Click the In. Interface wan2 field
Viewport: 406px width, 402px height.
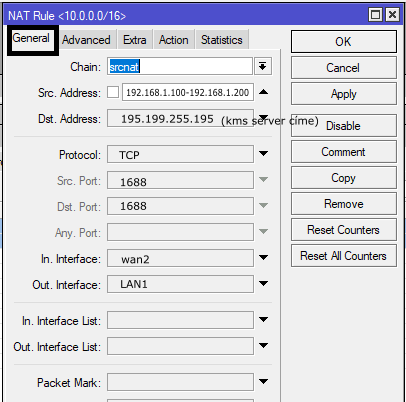[x=180, y=258]
